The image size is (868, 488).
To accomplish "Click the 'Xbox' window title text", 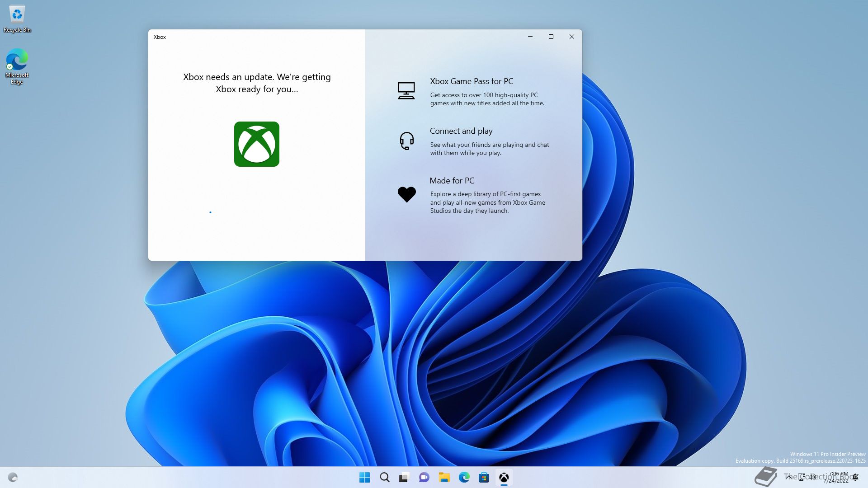I will tap(160, 37).
